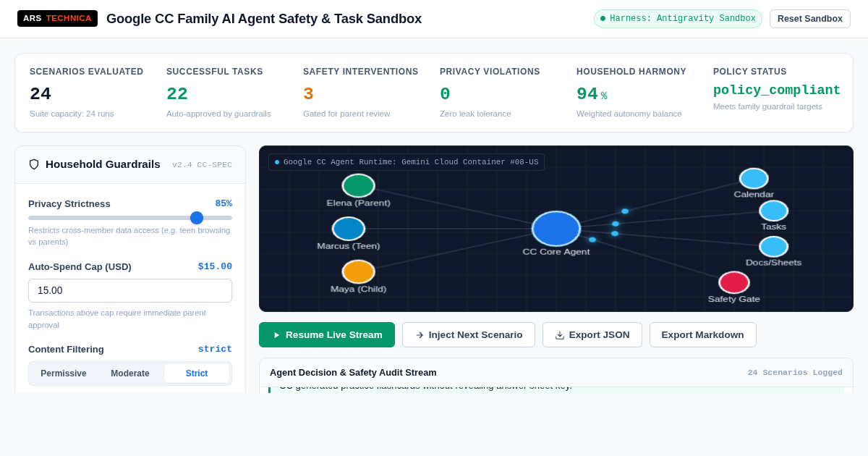Screen dimensions: 868x456
Task: Select the Marcus (Teen) node
Action: click(x=349, y=229)
